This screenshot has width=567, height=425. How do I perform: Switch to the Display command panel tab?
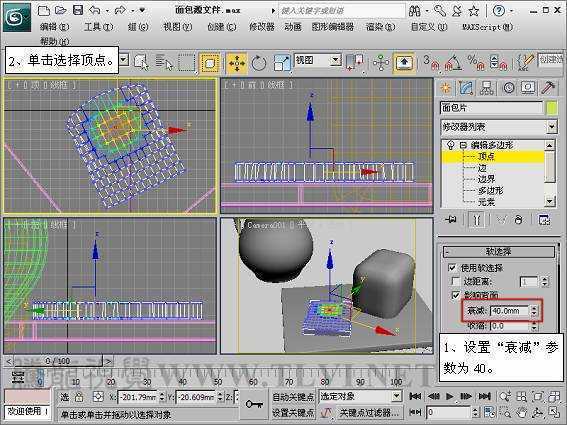[528, 88]
